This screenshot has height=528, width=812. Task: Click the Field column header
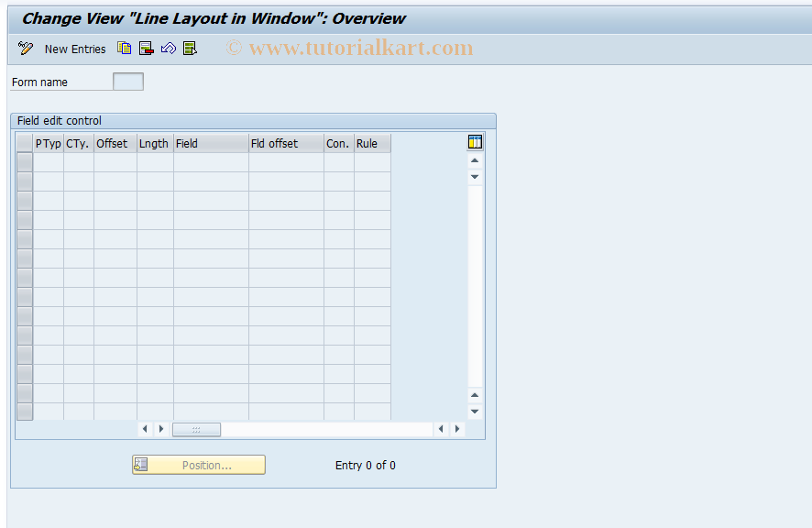(x=211, y=144)
